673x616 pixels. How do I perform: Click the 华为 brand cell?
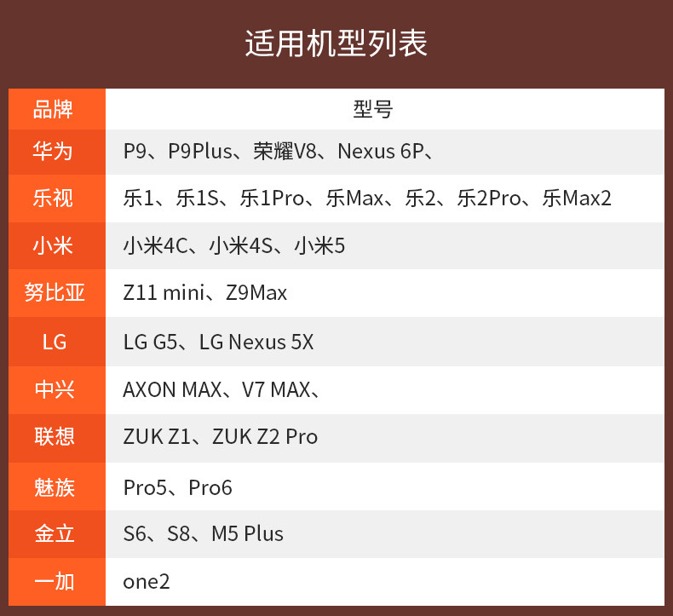point(57,152)
